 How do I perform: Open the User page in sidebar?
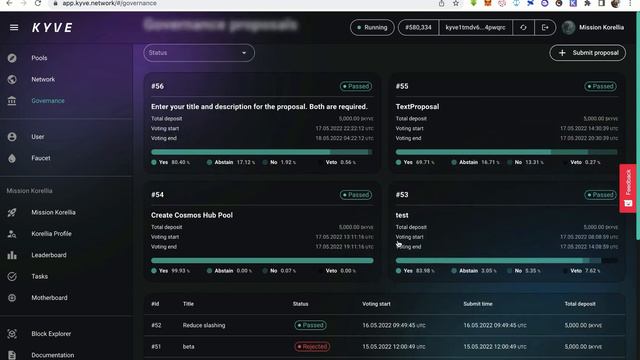pyautogui.click(x=38, y=137)
